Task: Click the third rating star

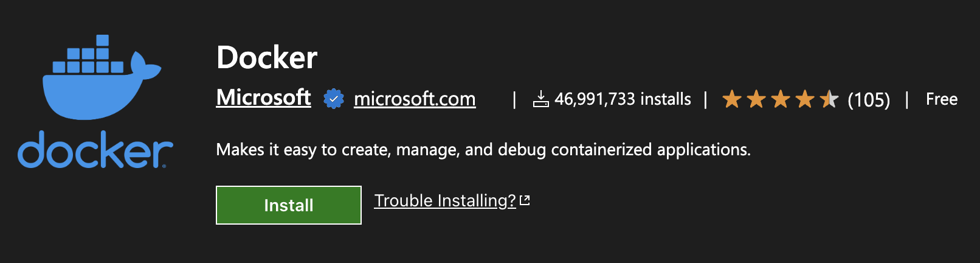Action: [781, 99]
